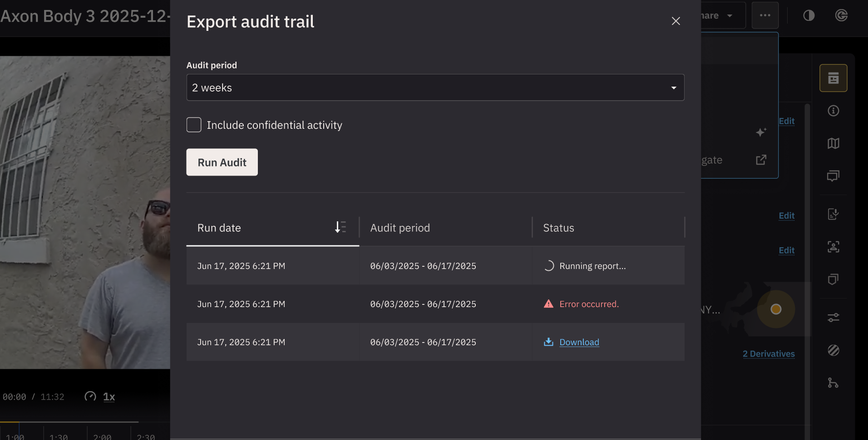Enable Include confidential activity checkbox
This screenshot has height=440, width=868.
(194, 125)
